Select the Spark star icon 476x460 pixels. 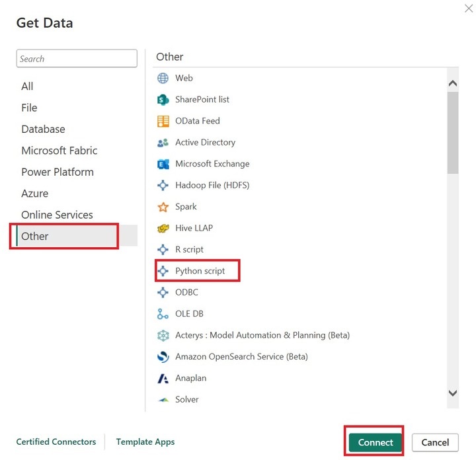point(163,207)
